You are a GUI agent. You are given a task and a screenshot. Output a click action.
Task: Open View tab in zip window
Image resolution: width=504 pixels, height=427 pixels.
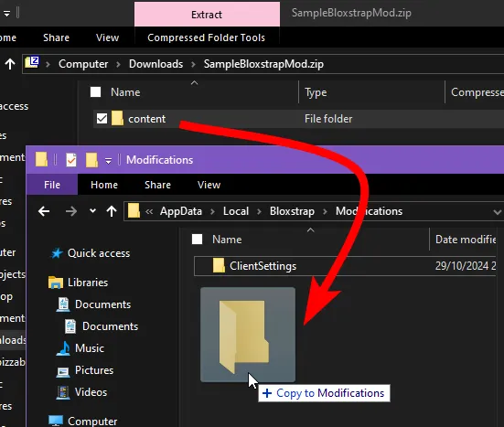tap(107, 37)
